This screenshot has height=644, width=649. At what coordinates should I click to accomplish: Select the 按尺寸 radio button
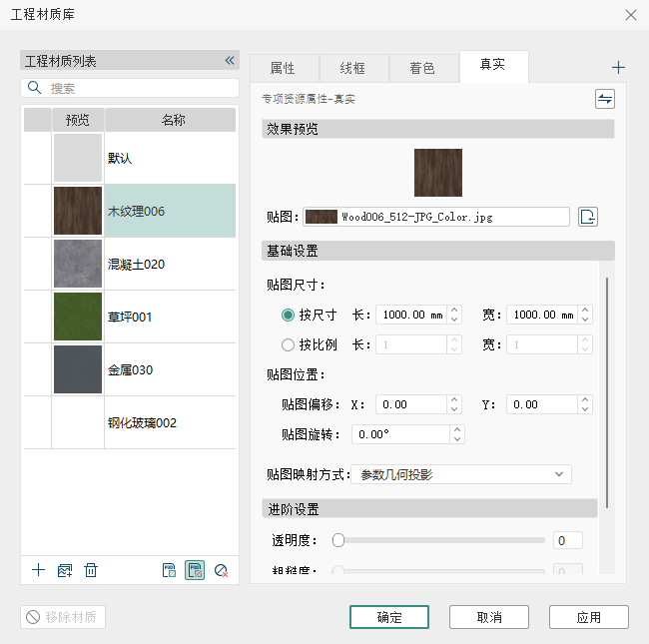(x=289, y=315)
